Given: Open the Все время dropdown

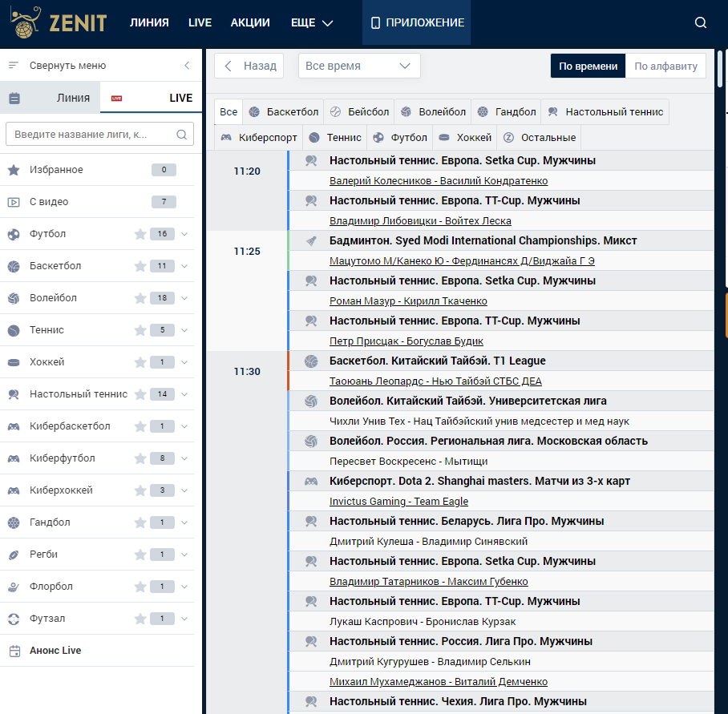Looking at the screenshot, I should pyautogui.click(x=359, y=66).
